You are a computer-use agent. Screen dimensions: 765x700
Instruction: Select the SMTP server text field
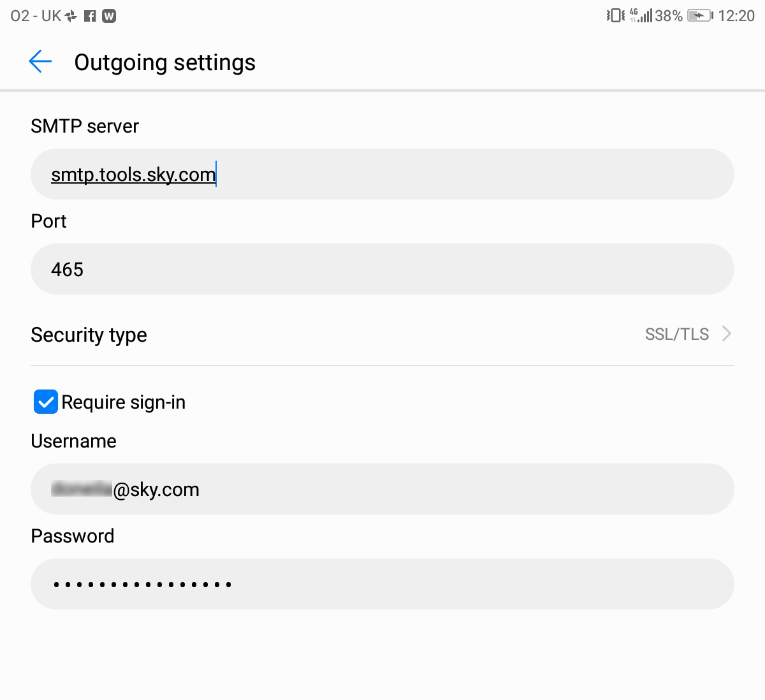click(x=382, y=174)
